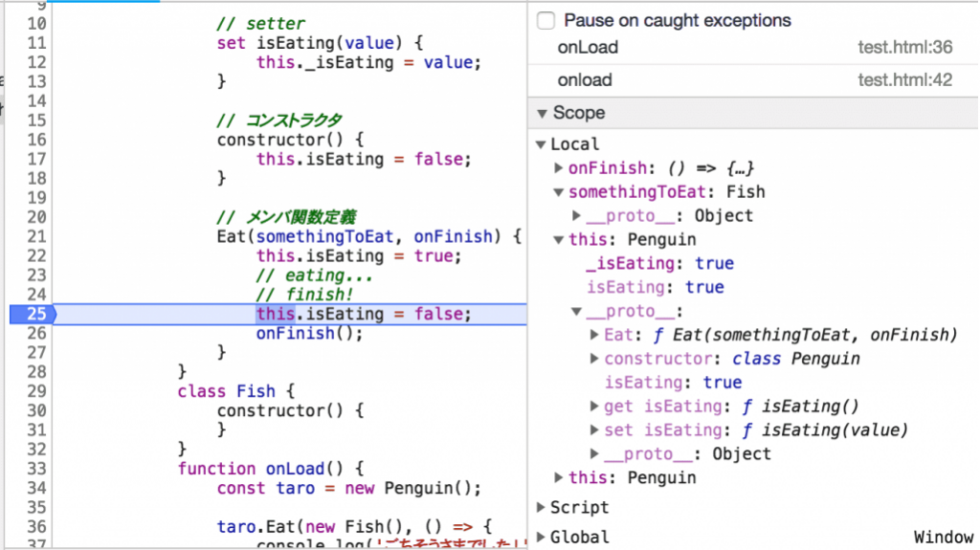Screen dimensions: 980x550
Task: Expand constructor: class Penguin property
Action: click(594, 359)
